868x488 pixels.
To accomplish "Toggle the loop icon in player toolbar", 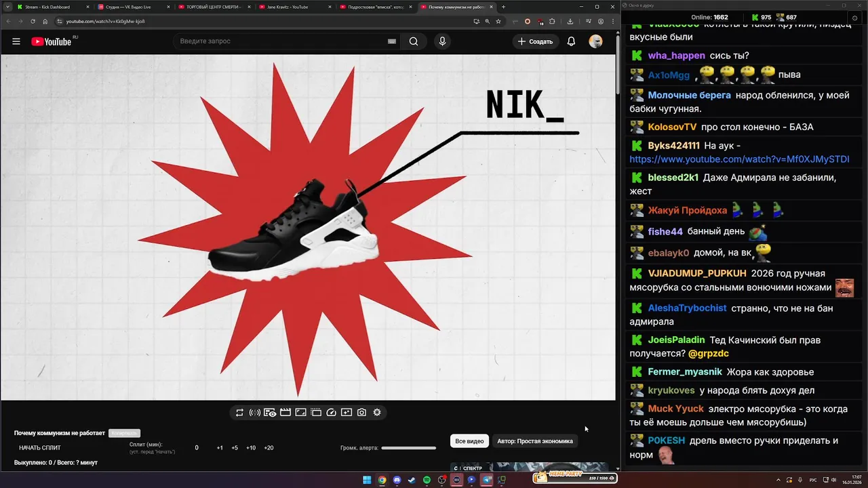I will click(239, 412).
